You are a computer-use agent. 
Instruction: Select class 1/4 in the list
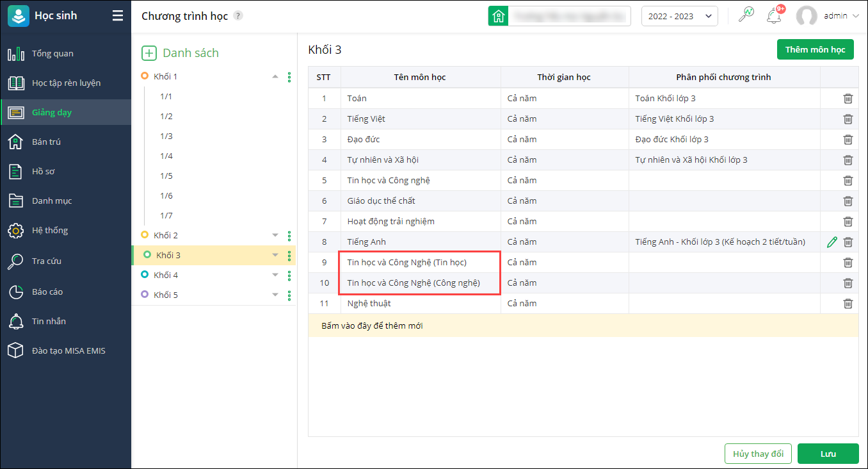pos(166,156)
